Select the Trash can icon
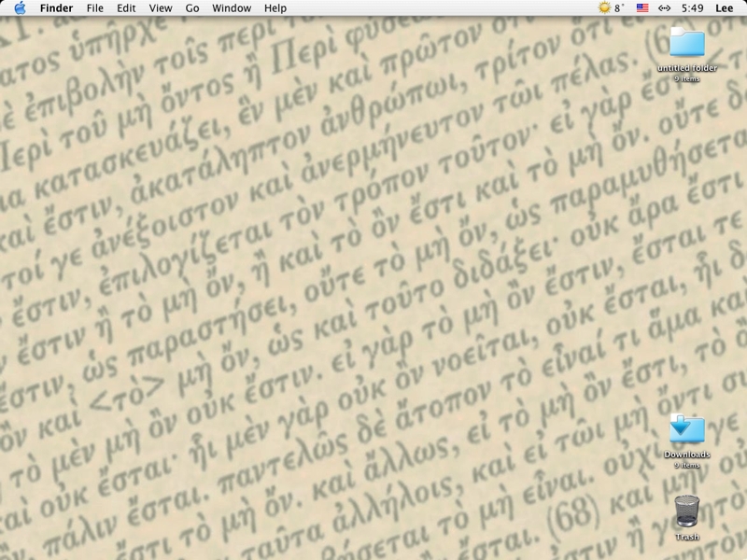Screen dimensions: 747x560 pos(687,511)
